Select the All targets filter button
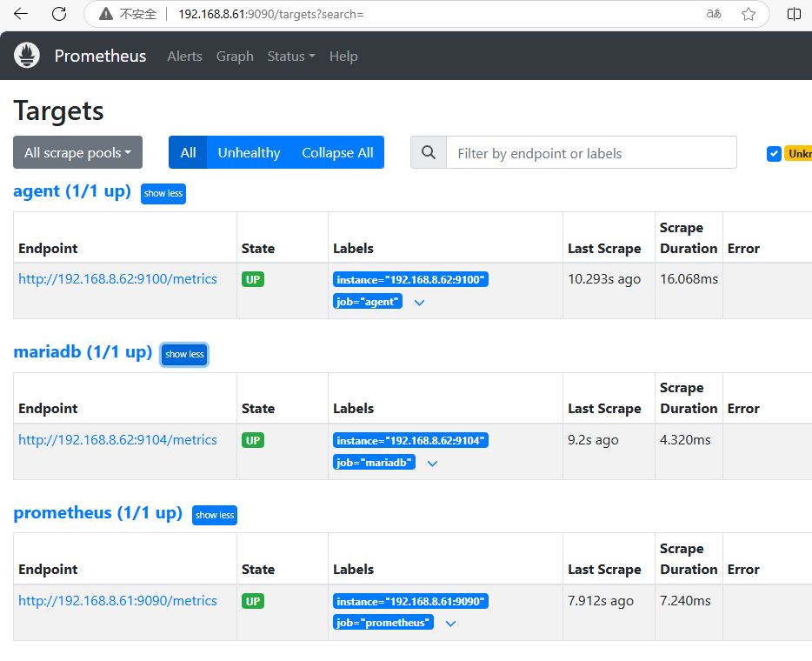 tap(188, 153)
